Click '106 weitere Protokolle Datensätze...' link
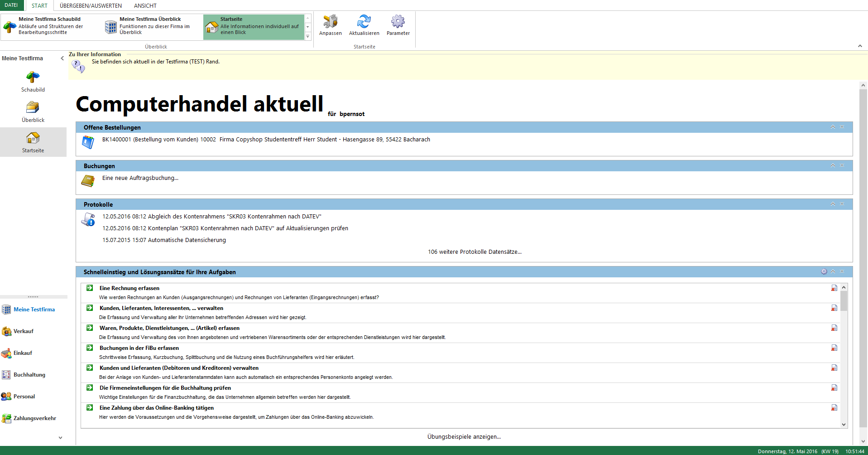The width and height of the screenshot is (868, 455). [x=475, y=252]
